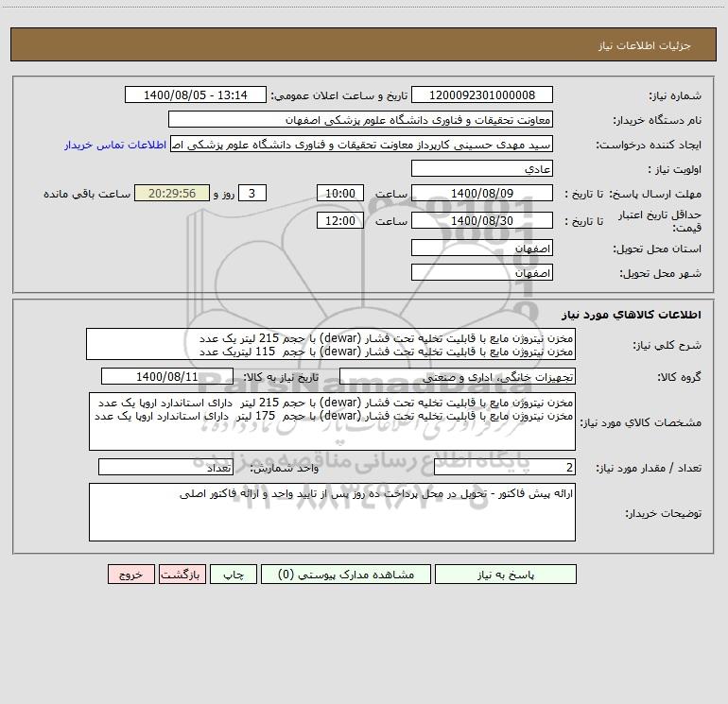Click the announcement date field 1400/08/05 - 13:14
Screen dimensions: 728x704
196,95
